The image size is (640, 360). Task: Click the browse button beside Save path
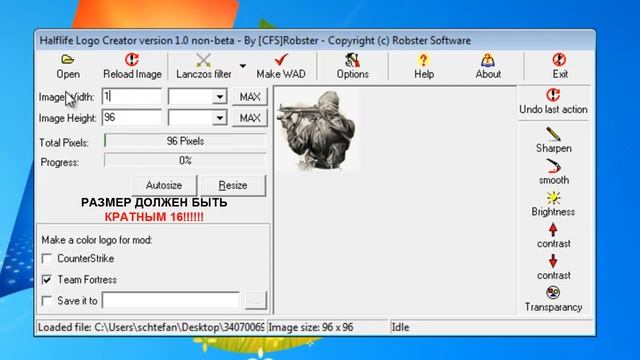(256, 301)
